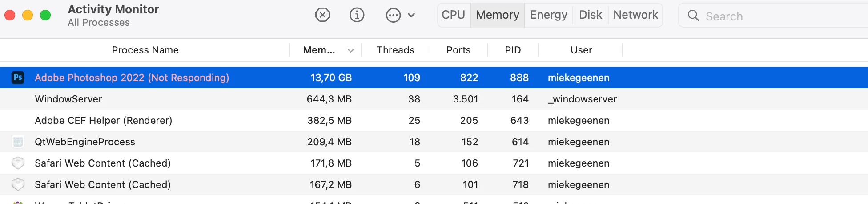This screenshot has width=868, height=204.
Task: Select Safari Web Content (Cached) using 167,2 MB
Action: [103, 184]
